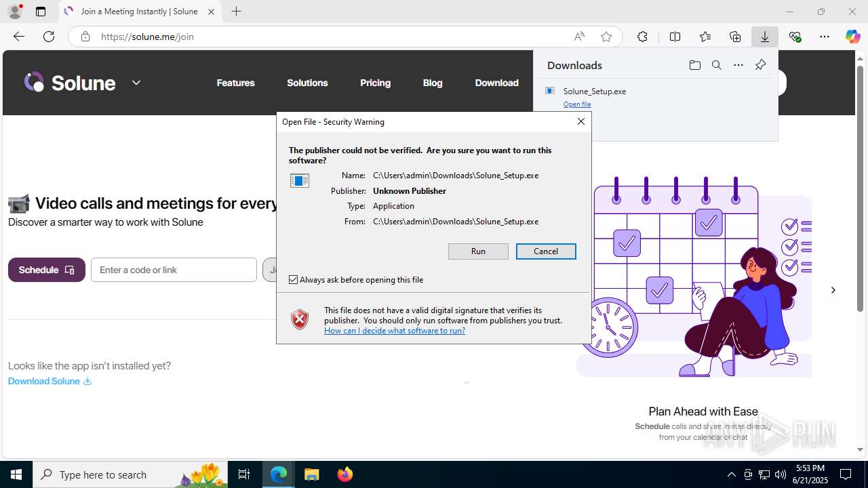The image size is (868, 488).
Task: Click Download Solune link
Action: (50, 381)
